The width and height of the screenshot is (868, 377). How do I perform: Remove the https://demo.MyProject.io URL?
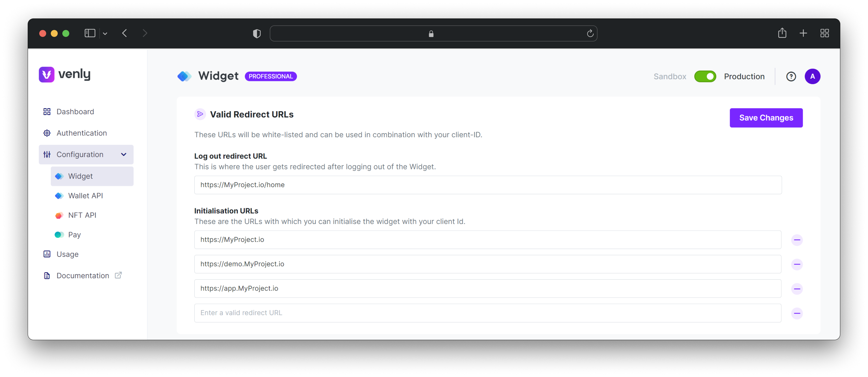coord(797,264)
